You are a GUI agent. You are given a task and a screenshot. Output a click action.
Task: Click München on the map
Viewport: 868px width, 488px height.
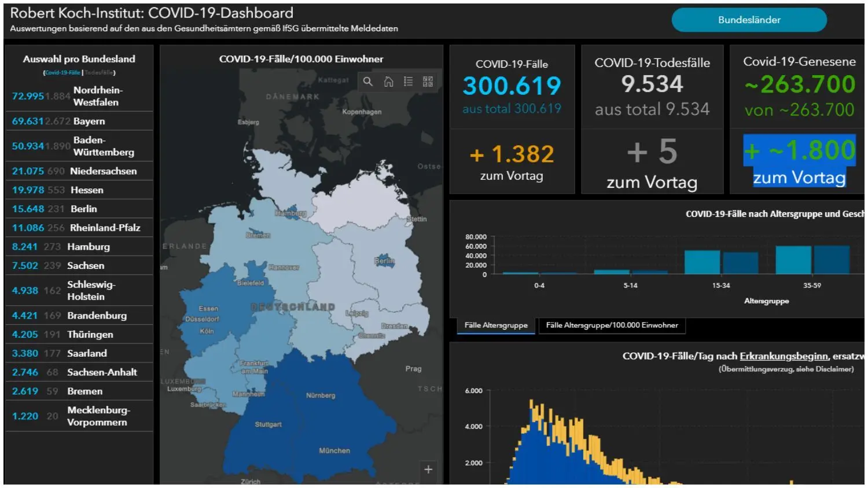pyautogui.click(x=334, y=451)
